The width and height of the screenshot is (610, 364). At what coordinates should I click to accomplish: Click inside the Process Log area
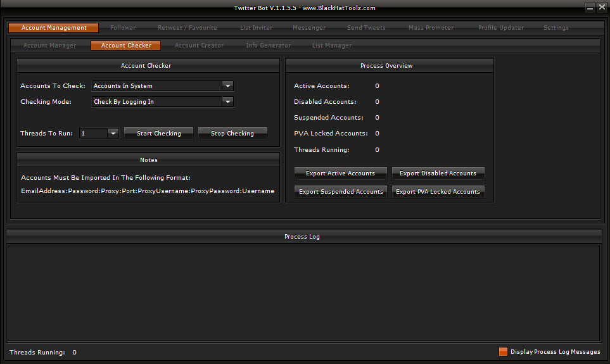click(304, 294)
